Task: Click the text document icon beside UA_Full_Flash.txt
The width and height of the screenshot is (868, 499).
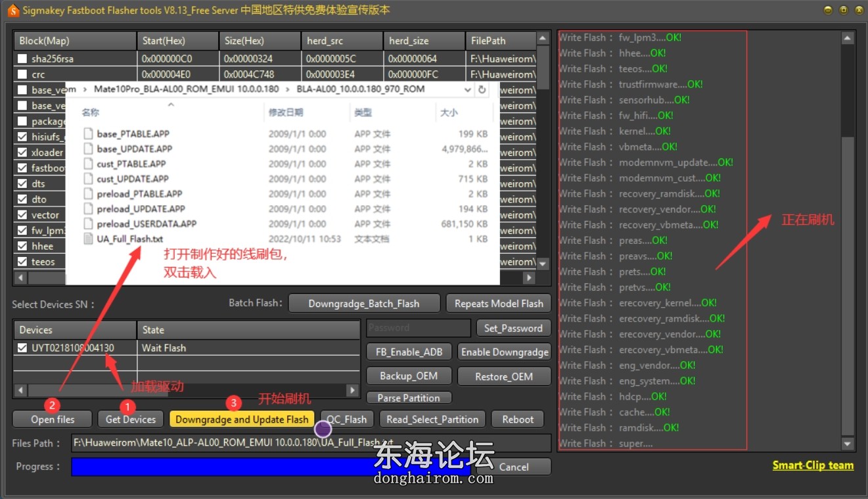Action: click(89, 239)
